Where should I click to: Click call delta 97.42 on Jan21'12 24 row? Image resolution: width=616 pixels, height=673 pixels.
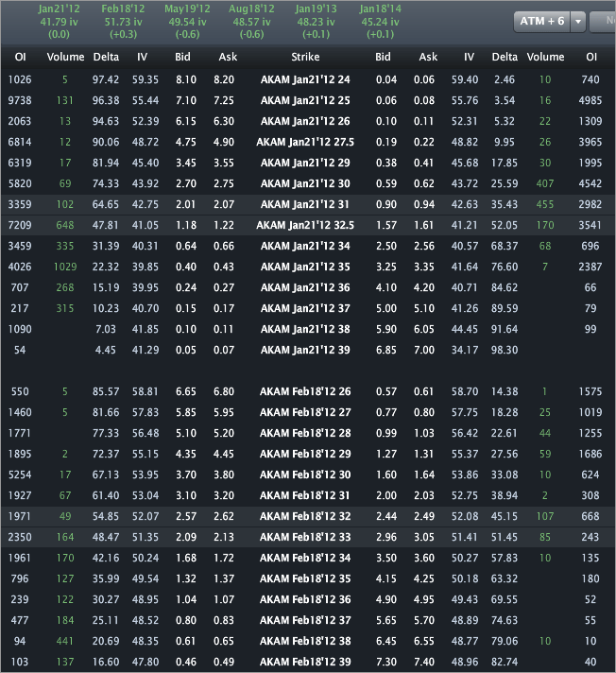coord(106,79)
